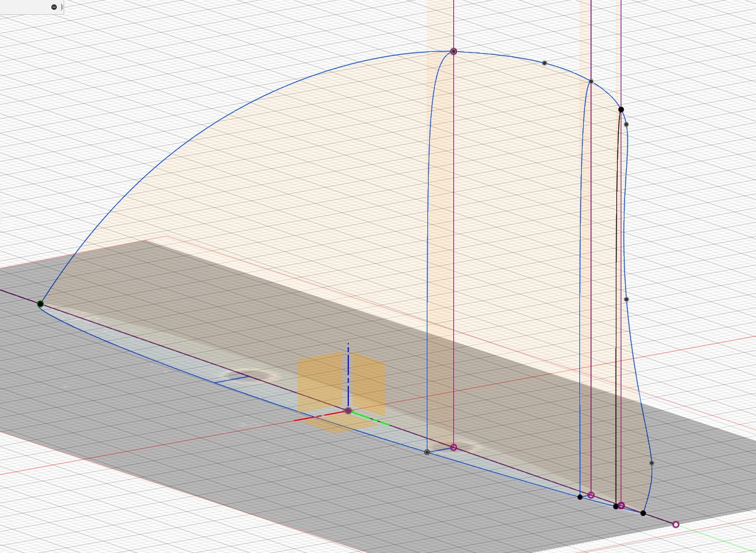
Task: Select the short red X axis at the origin
Action: (320, 417)
